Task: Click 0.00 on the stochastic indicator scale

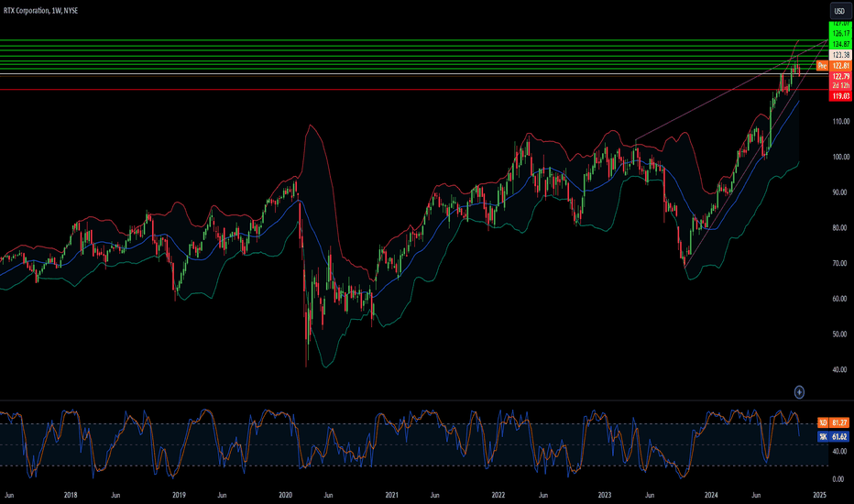Action: (x=839, y=479)
